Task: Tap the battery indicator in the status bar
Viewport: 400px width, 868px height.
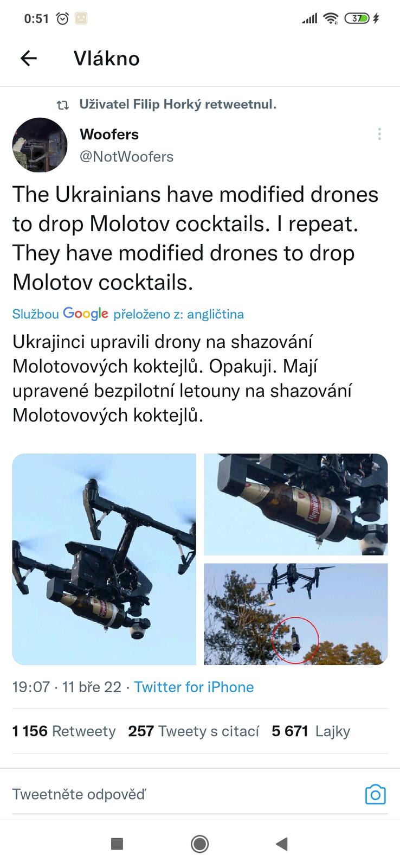Action: click(357, 18)
